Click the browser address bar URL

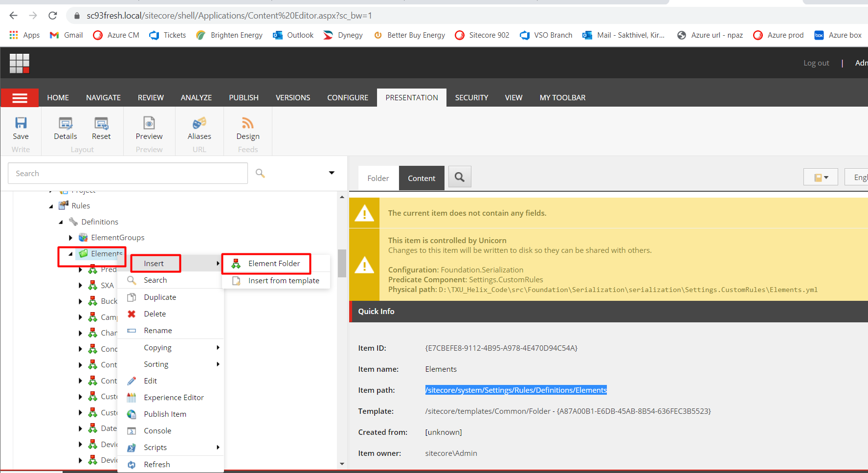(x=229, y=16)
